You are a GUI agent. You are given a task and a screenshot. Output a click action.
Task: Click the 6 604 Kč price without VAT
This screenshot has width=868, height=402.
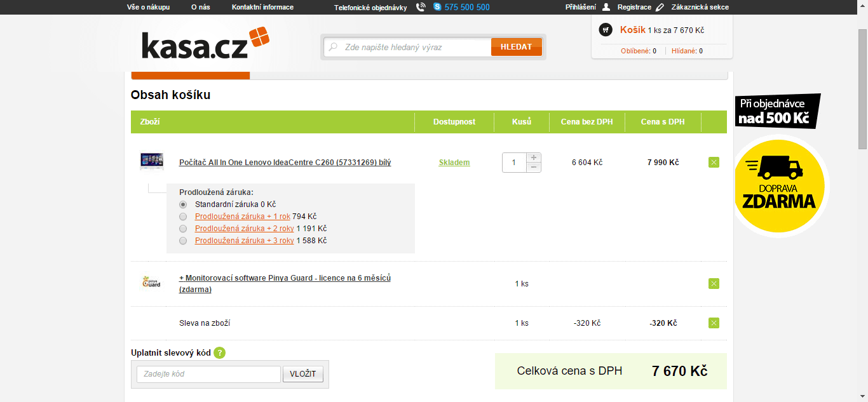(x=587, y=163)
